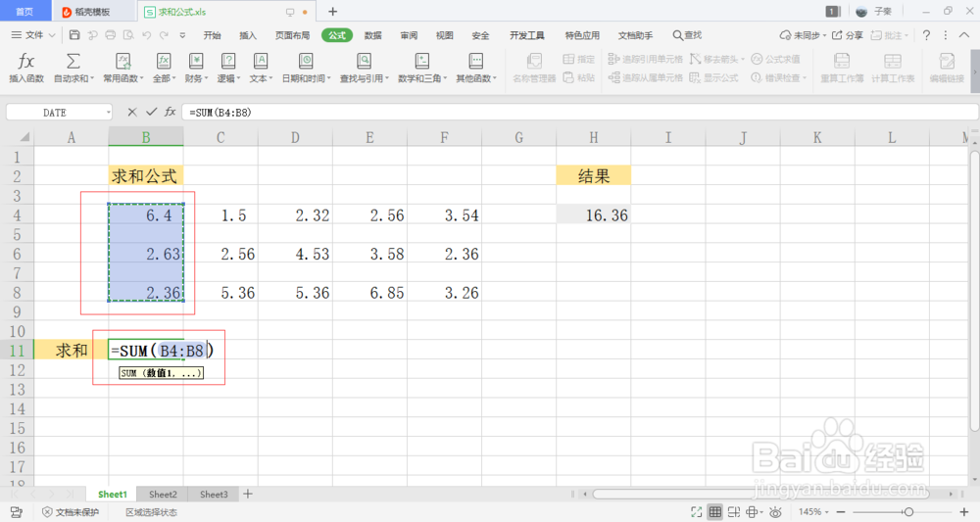Open the 常用函数 function list

tap(123, 61)
